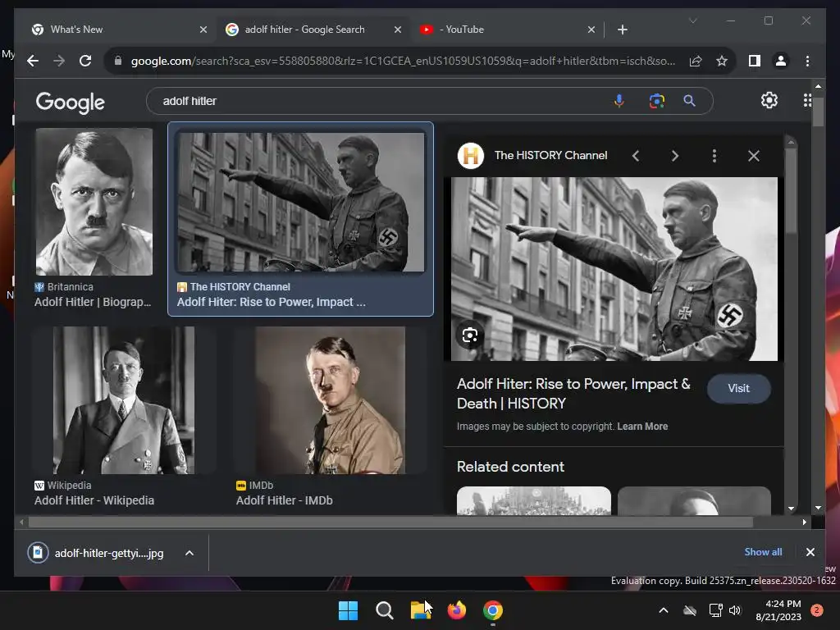Open a new Chrome tab
Viewport: 840px width, 630px height.
(x=623, y=30)
